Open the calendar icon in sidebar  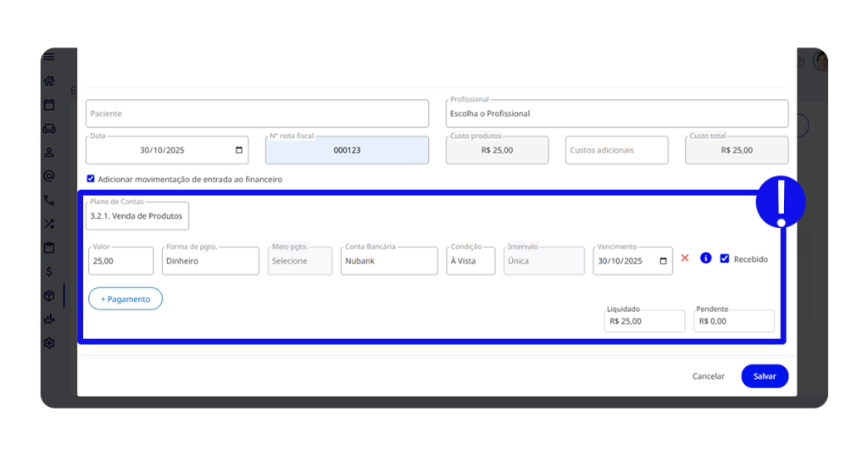(x=49, y=105)
